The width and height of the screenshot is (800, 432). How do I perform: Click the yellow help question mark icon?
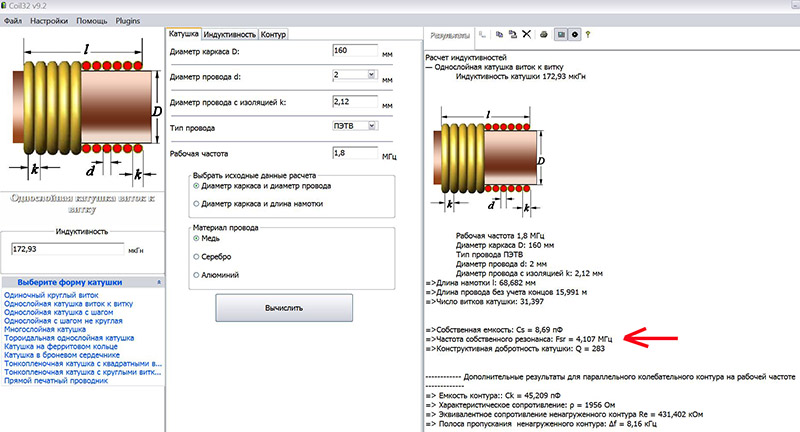(x=588, y=34)
